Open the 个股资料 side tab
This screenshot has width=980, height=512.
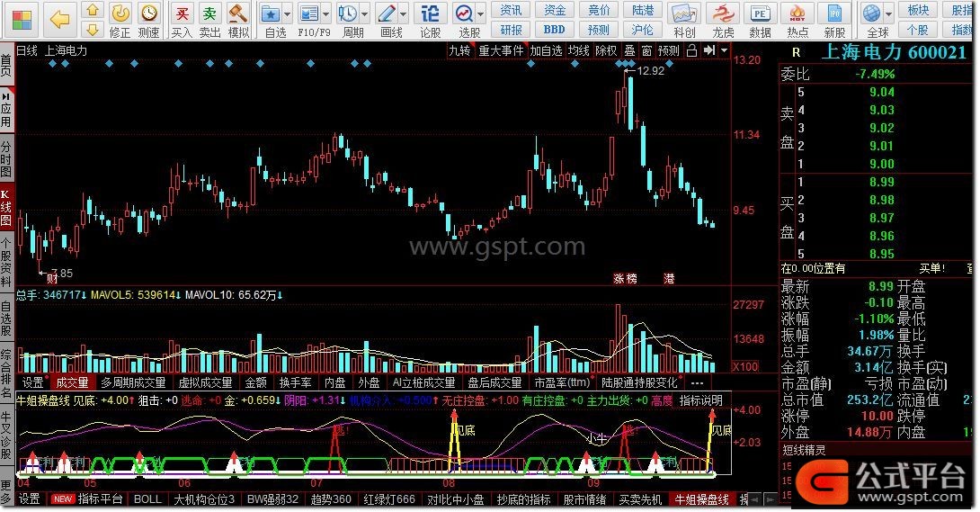click(x=5, y=262)
